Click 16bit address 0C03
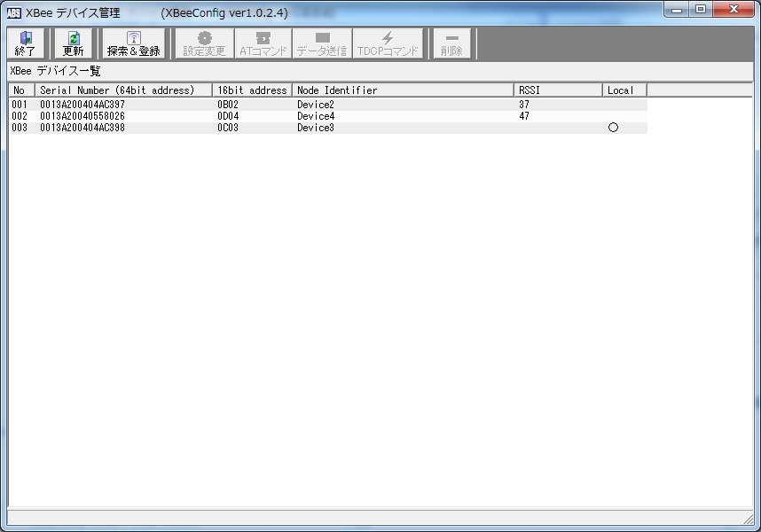 (228, 128)
